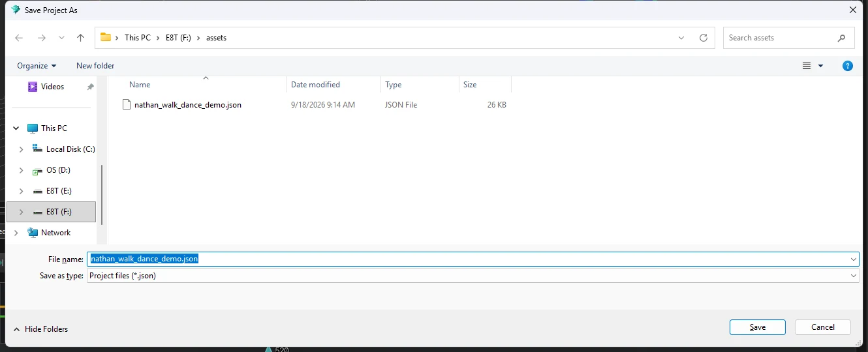Expand chevron after 'This PC' breadcrumb

point(157,38)
